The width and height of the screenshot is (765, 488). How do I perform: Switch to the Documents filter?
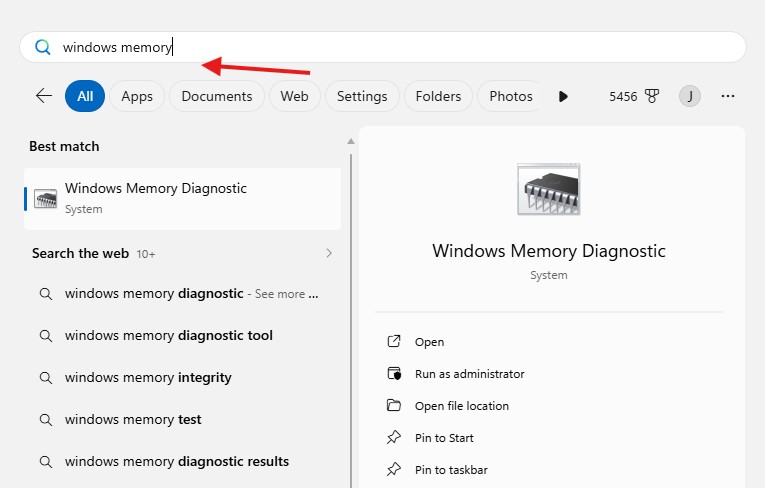217,96
